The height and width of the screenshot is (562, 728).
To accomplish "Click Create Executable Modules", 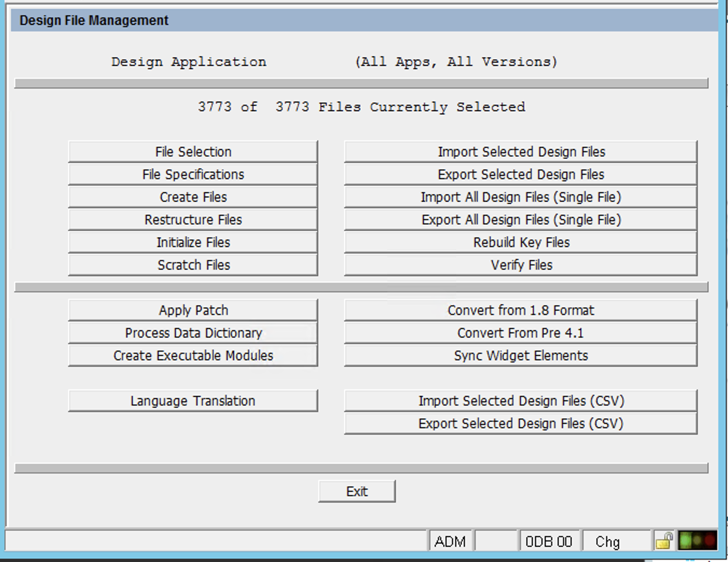I will coord(193,356).
